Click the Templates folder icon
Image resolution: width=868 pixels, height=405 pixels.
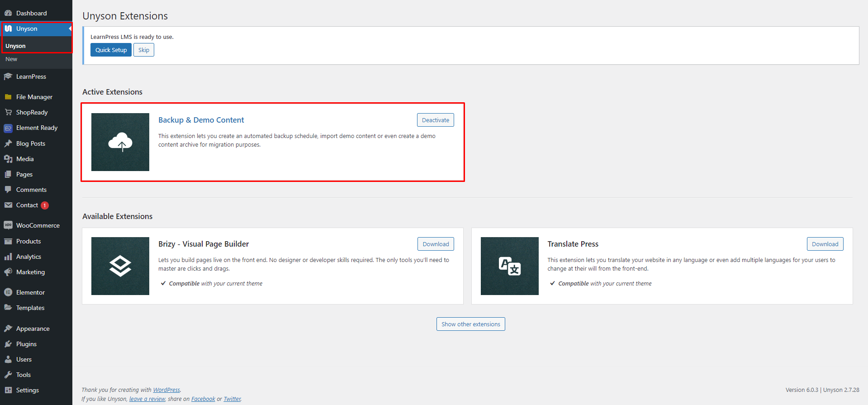click(x=8, y=308)
